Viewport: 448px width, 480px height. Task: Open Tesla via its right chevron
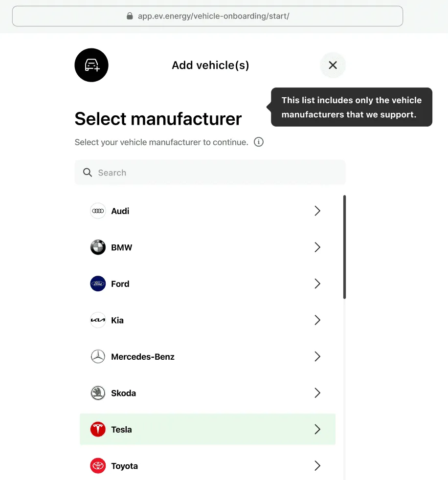(x=317, y=430)
